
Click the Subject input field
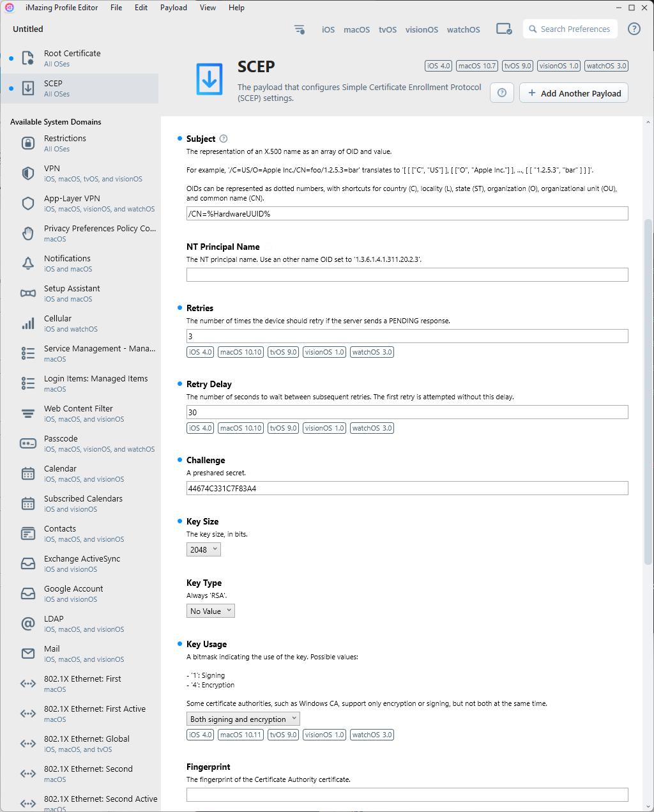point(407,213)
